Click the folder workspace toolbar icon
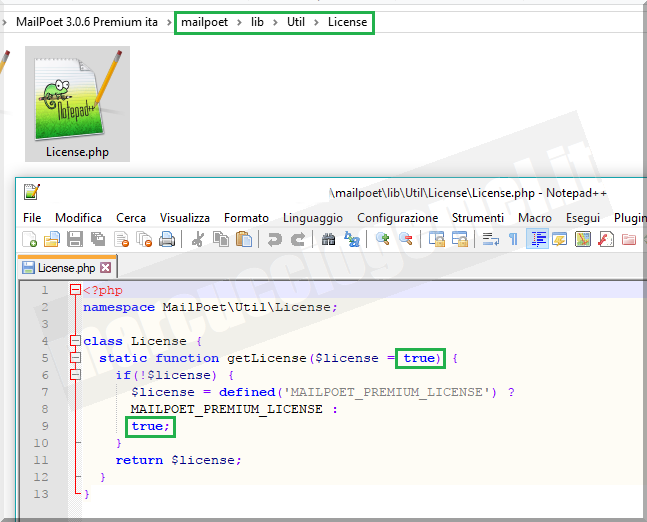The image size is (647, 522). point(628,239)
